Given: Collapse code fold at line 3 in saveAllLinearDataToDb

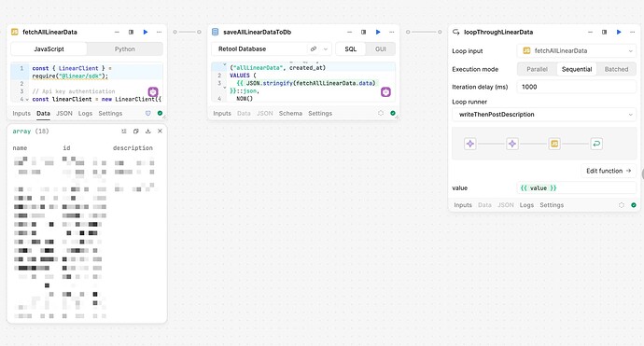Looking at the screenshot, I should tap(225, 87).
